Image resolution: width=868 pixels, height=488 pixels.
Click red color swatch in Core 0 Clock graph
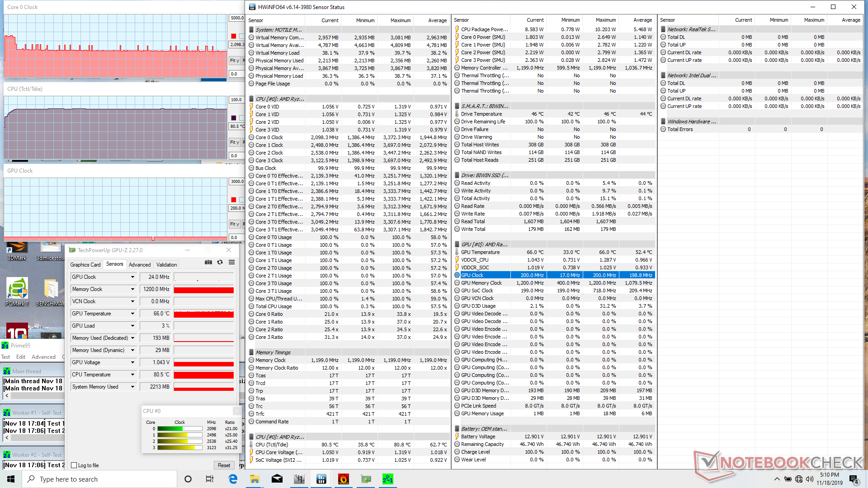click(x=233, y=36)
